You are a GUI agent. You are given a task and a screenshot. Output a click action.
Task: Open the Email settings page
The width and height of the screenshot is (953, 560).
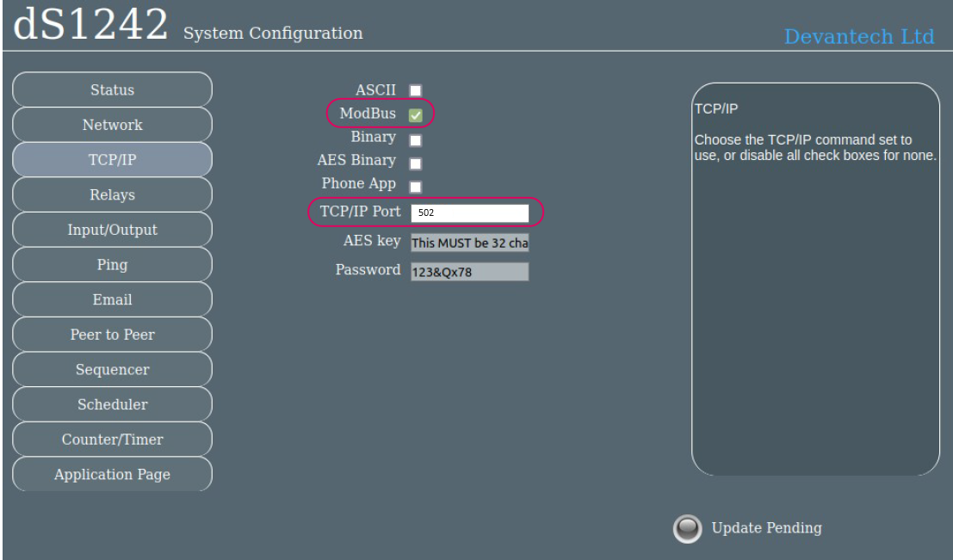(112, 300)
